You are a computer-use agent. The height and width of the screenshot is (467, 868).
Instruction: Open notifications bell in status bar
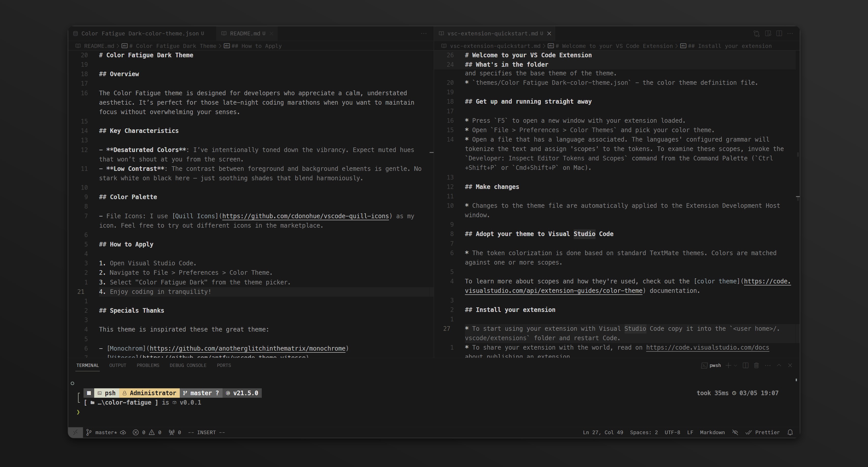click(x=790, y=432)
